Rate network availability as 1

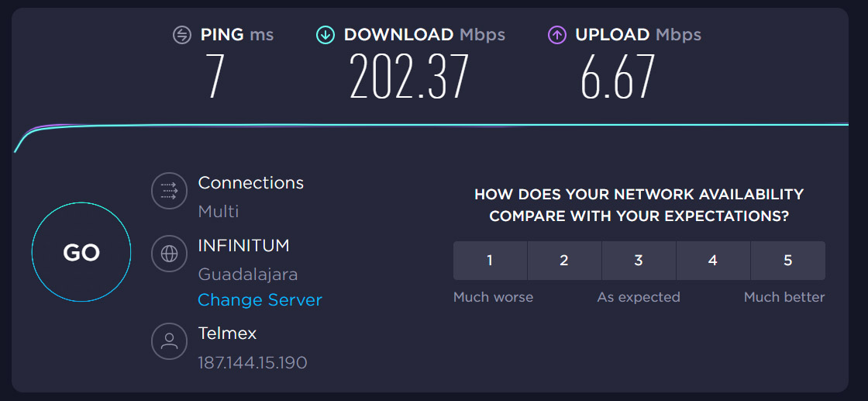point(490,261)
